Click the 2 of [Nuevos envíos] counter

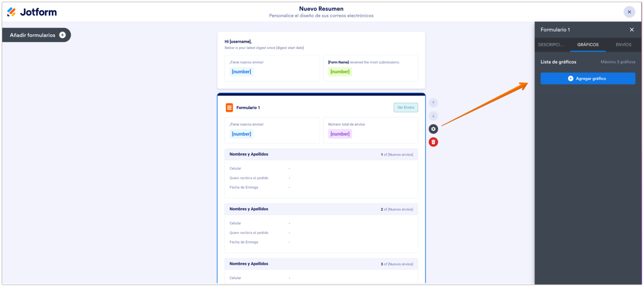(397, 210)
